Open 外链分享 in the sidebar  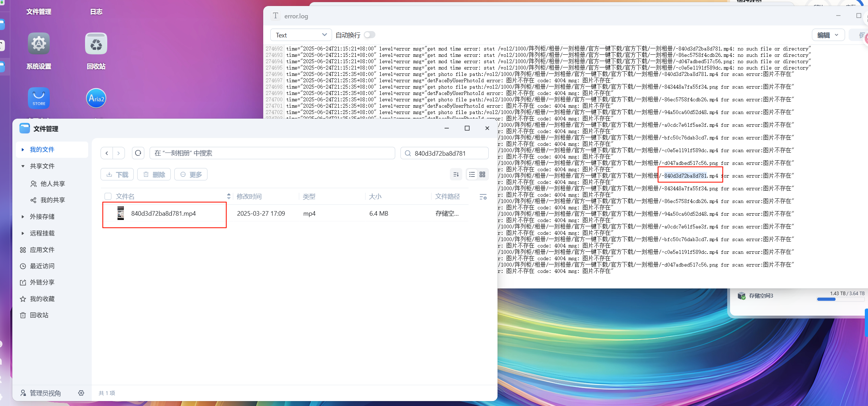click(x=37, y=282)
